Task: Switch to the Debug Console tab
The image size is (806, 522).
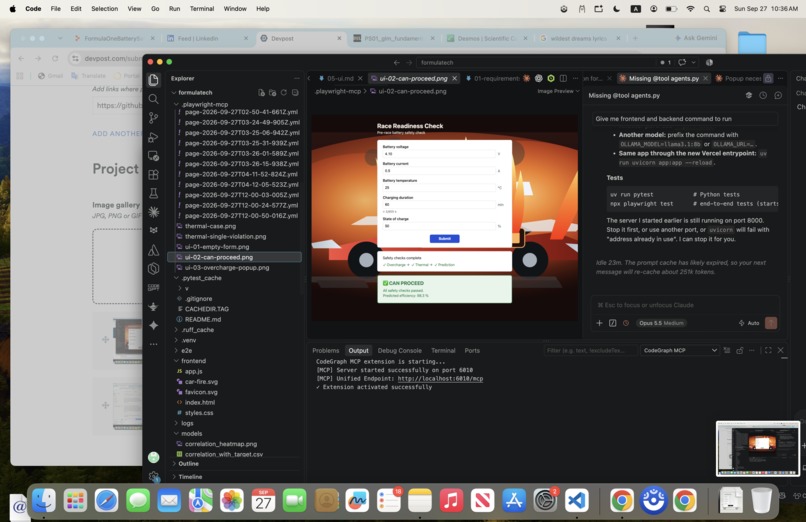Action: point(399,350)
